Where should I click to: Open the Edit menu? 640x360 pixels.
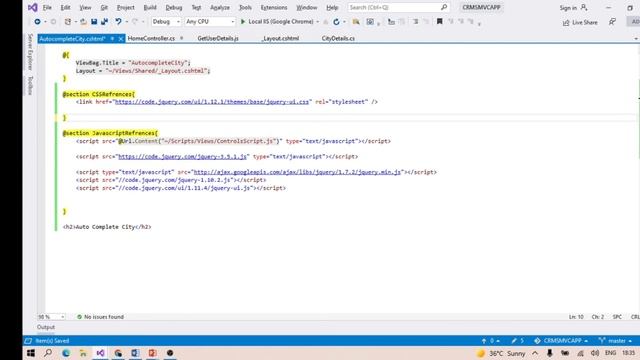pos(65,7)
